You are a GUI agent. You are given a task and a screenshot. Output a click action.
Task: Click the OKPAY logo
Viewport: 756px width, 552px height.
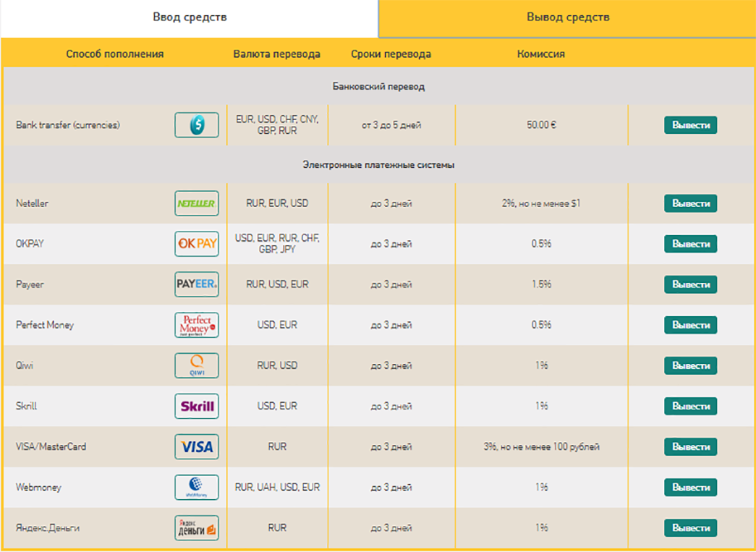click(197, 244)
